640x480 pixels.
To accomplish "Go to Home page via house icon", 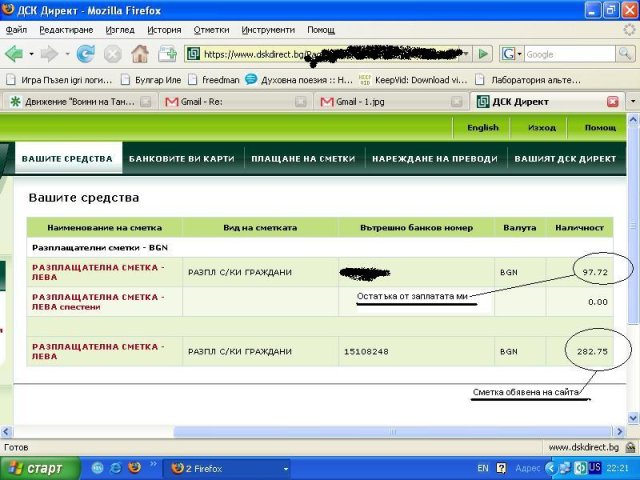I will 140,54.
